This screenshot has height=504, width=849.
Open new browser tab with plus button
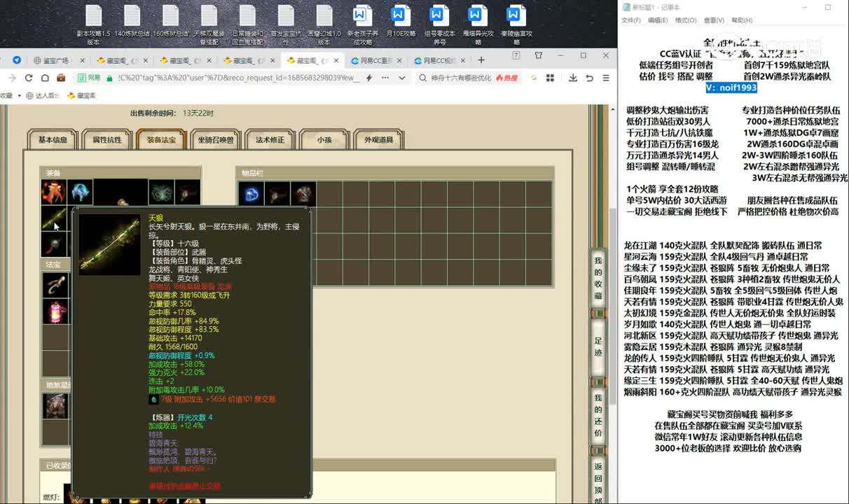481,60
